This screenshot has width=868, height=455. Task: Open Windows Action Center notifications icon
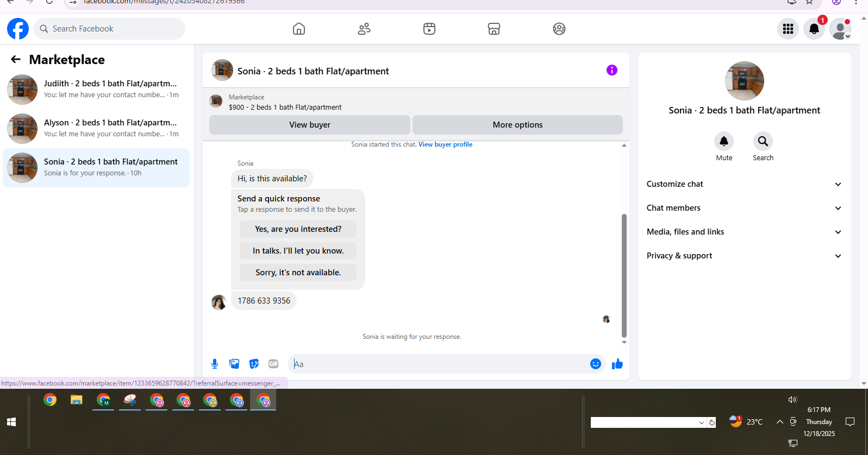point(850,422)
